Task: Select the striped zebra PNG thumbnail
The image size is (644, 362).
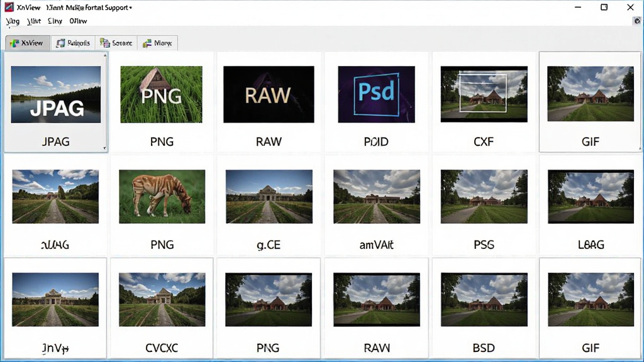Action: (162, 197)
